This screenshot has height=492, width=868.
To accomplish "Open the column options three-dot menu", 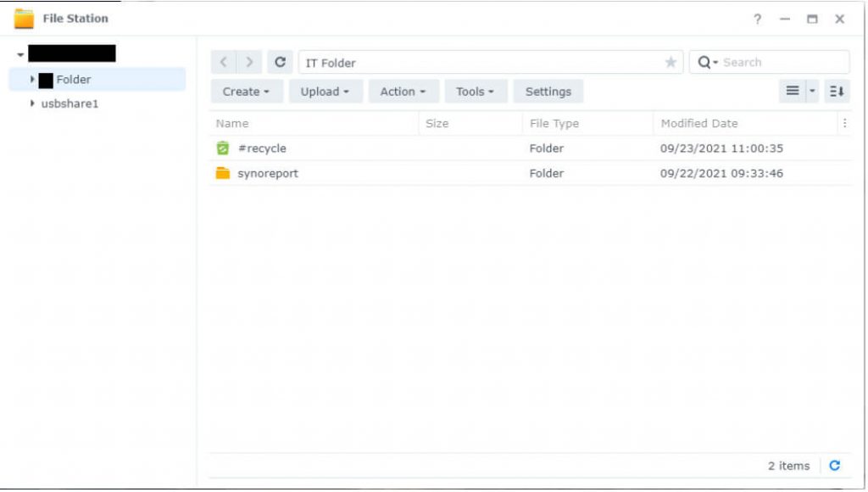I will pyautogui.click(x=845, y=123).
